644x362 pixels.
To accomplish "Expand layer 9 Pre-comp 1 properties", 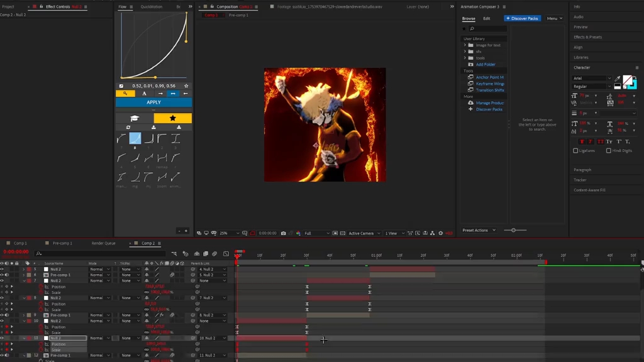I will coord(24,315).
